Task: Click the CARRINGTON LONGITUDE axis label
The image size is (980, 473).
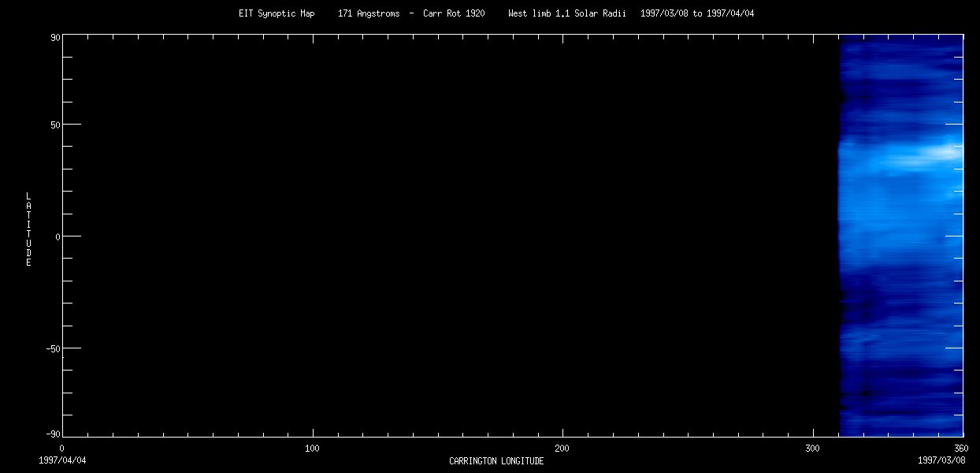Action: pyautogui.click(x=496, y=461)
